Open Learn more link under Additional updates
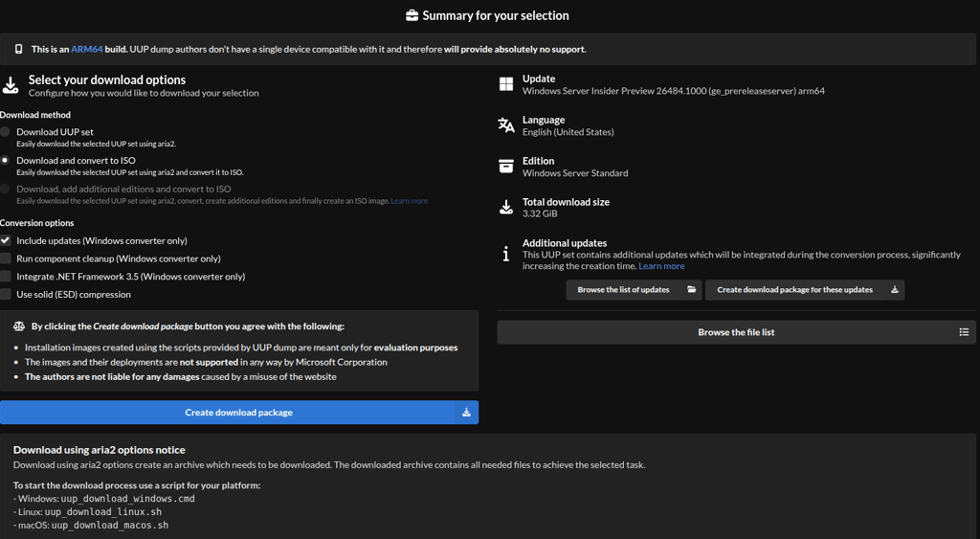 pos(661,266)
